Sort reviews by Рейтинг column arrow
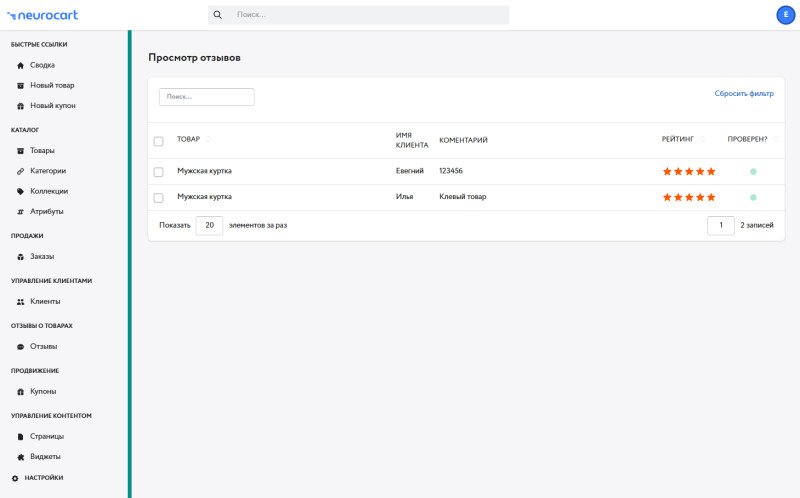The width and height of the screenshot is (800, 498). [x=703, y=140]
